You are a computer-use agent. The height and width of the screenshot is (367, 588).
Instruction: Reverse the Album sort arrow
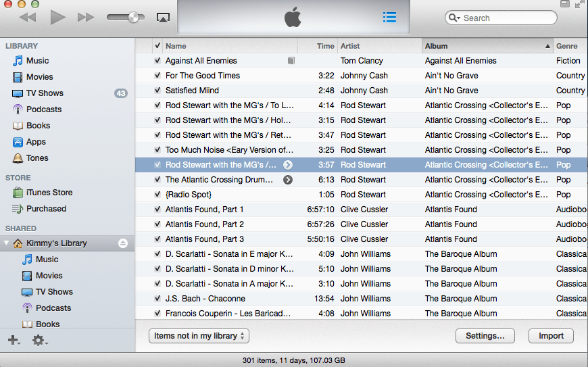point(547,46)
